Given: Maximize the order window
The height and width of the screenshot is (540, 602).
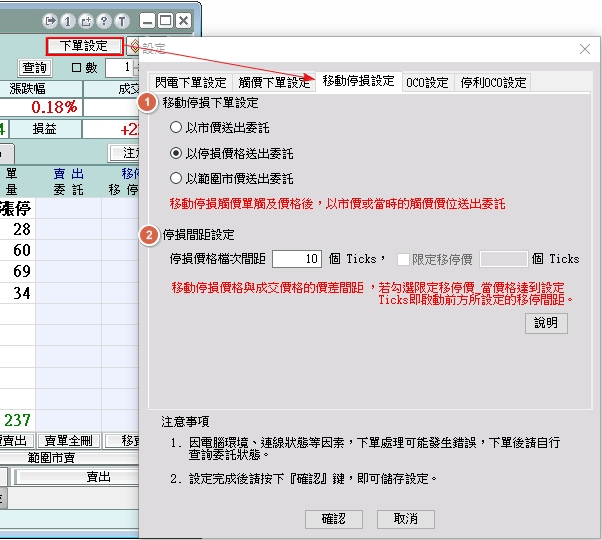Looking at the screenshot, I should point(166,20).
